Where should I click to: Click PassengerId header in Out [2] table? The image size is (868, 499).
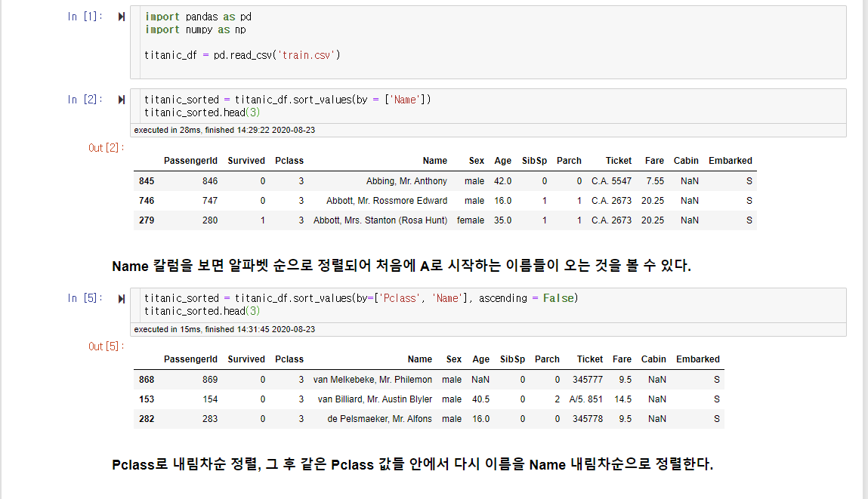click(x=190, y=161)
